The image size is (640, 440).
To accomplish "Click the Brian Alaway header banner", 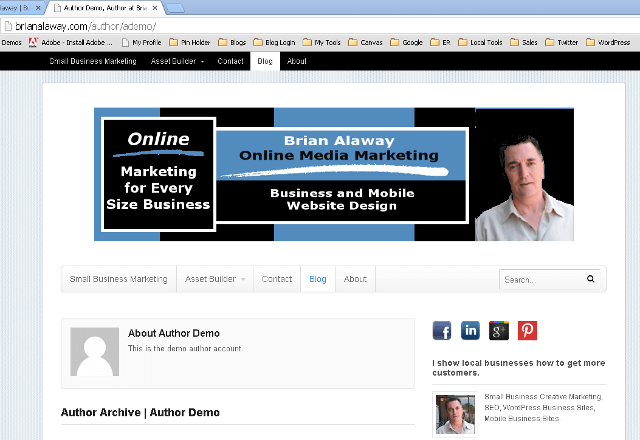I will pos(334,174).
